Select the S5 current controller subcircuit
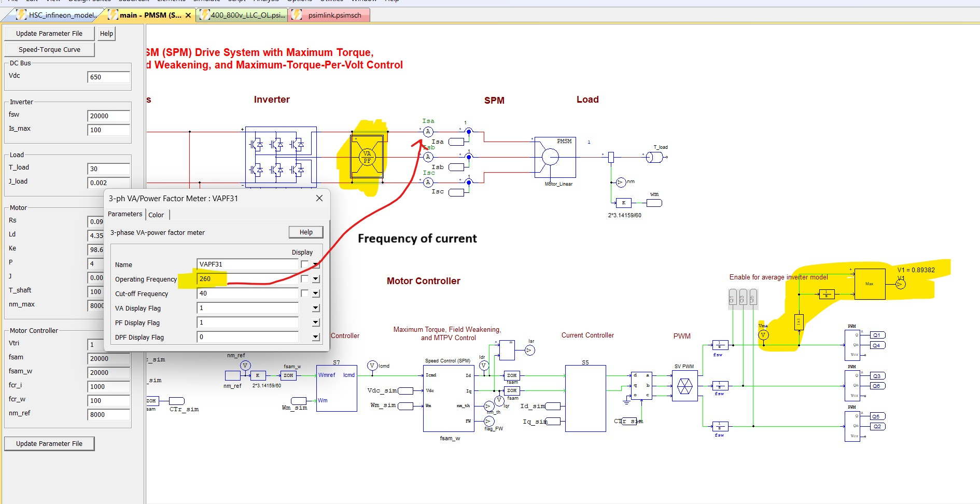The image size is (980, 504). pos(585,398)
